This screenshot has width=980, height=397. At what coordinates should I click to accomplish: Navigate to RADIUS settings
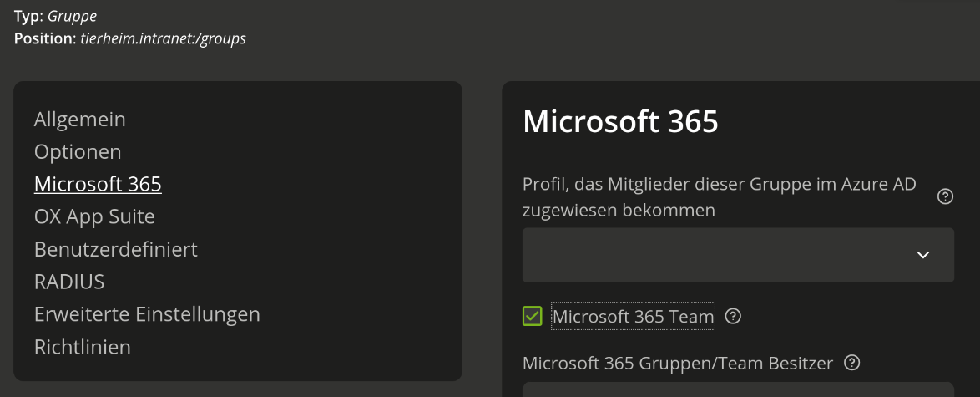pos(69,282)
